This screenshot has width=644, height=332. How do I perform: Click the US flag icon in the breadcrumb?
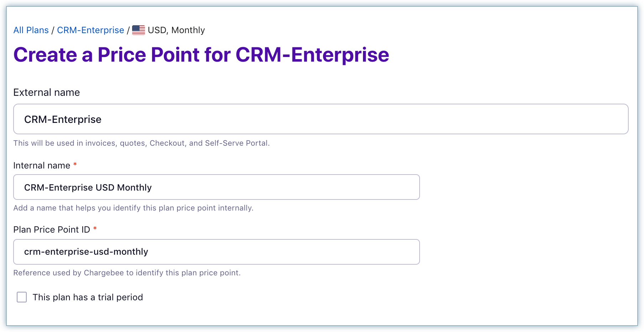coord(139,30)
